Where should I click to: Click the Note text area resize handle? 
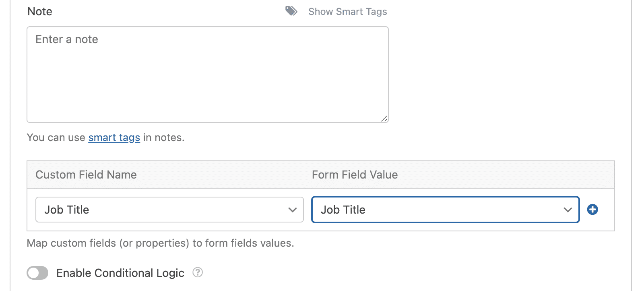pyautogui.click(x=384, y=118)
